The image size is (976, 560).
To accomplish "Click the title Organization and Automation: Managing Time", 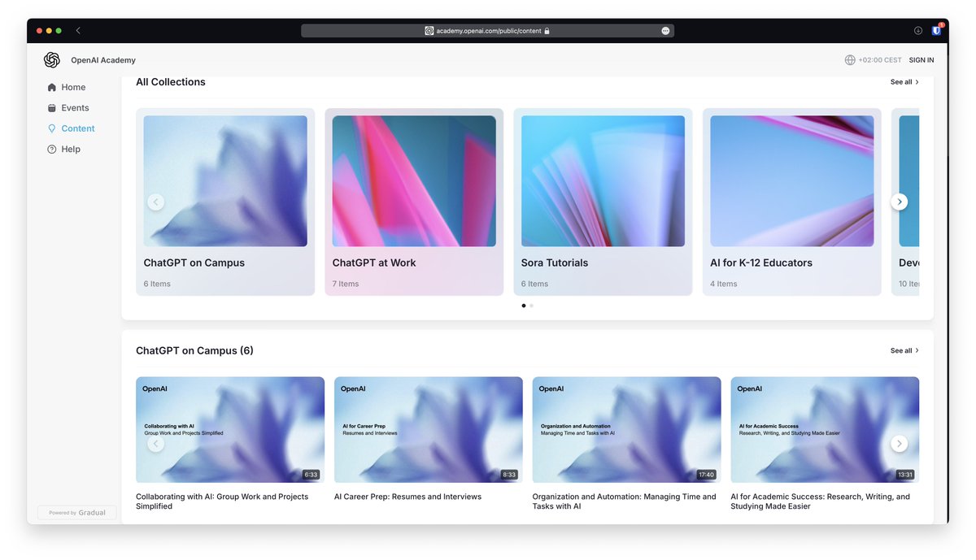I will tap(624, 501).
